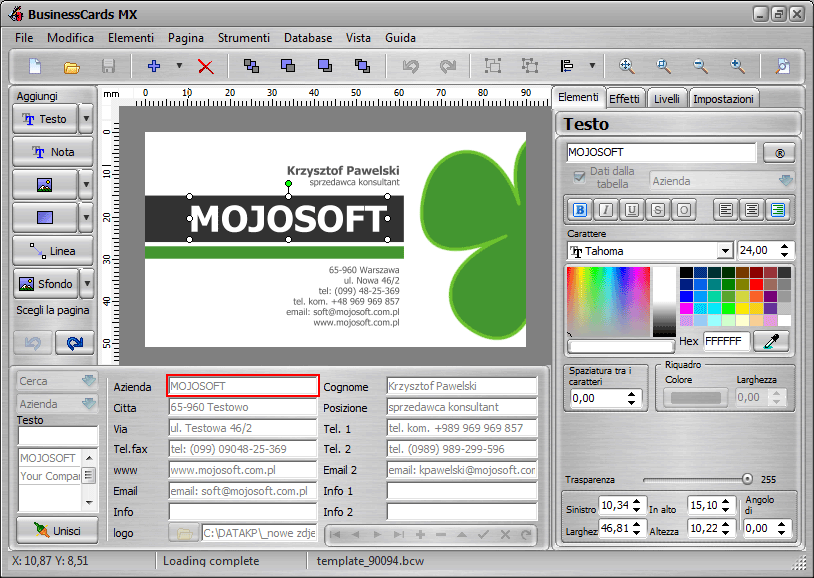This screenshot has width=814, height=578.
Task: Click the add record plus in the database navigator
Action: pyautogui.click(x=420, y=534)
